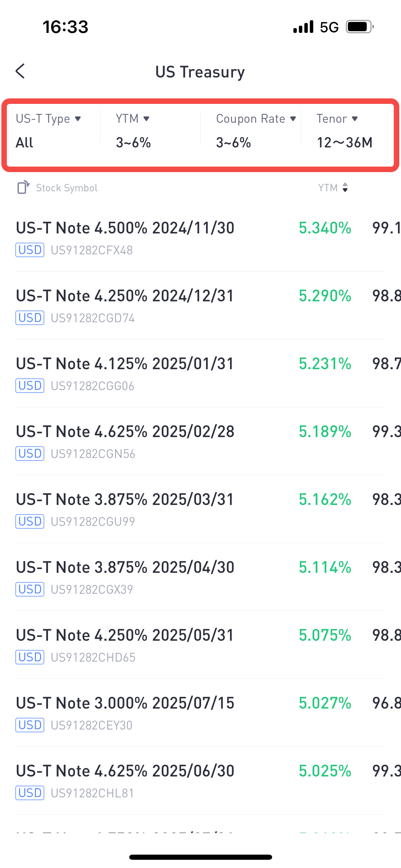
Task: Tap USD badge on the 2025/03/31 note
Action: (30, 521)
